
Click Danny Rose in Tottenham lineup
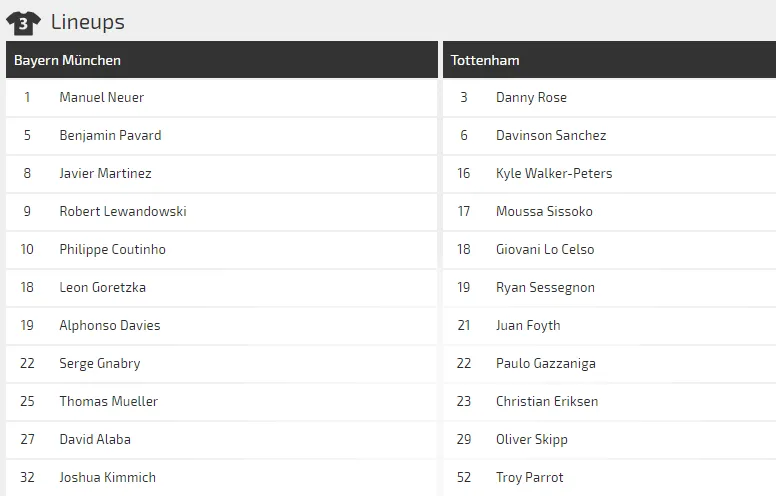click(x=531, y=97)
